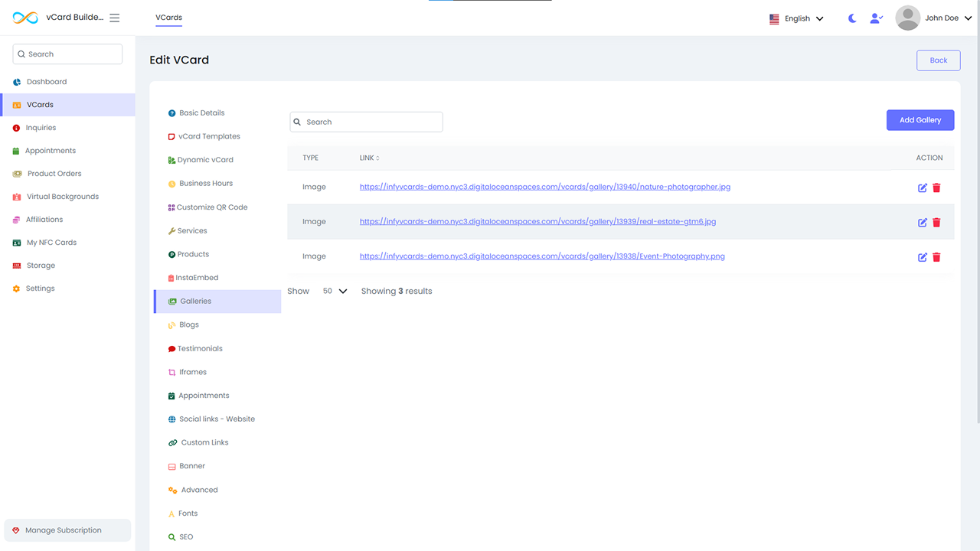This screenshot has width=980, height=551.
Task: Change the Show 50 per-page dropdown
Action: coord(335,291)
